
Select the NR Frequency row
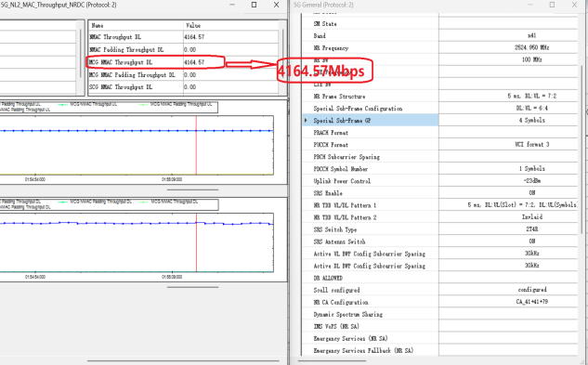point(440,48)
